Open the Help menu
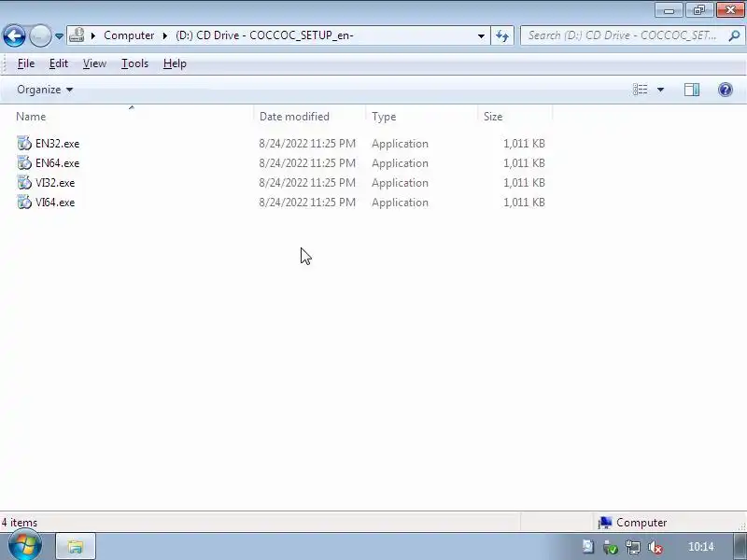Image resolution: width=747 pixels, height=560 pixels. [175, 63]
